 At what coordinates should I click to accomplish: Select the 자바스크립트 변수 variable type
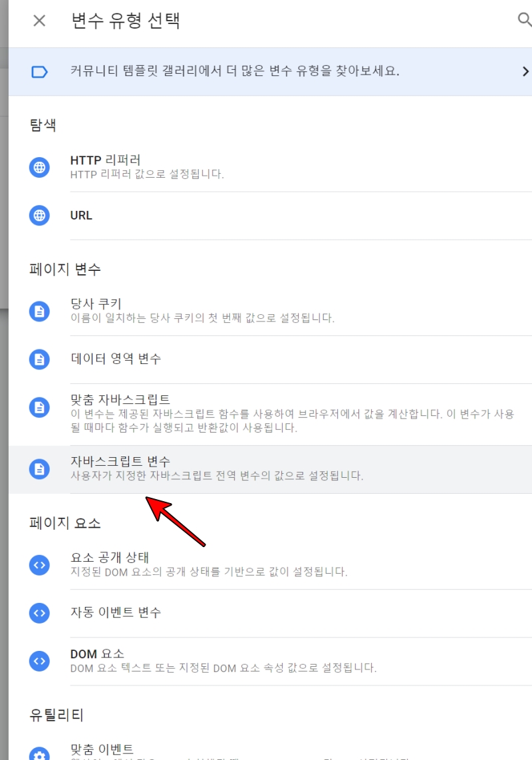[x=266, y=468]
